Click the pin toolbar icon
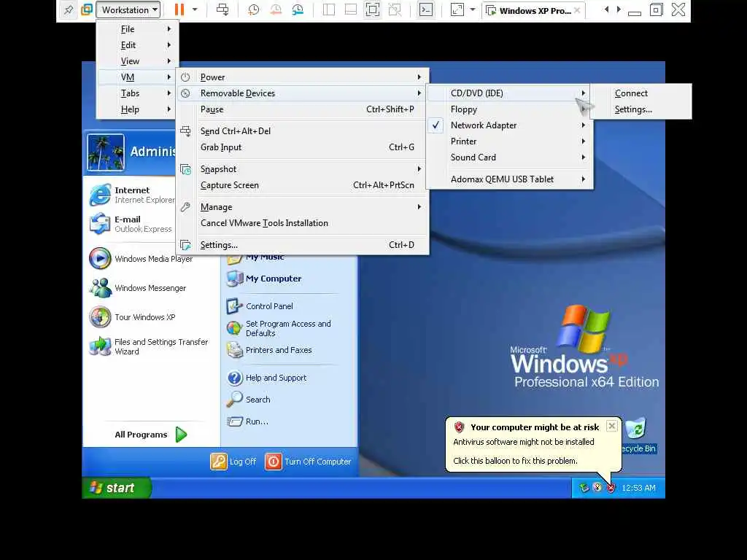The height and width of the screenshot is (560, 747). 69,9
